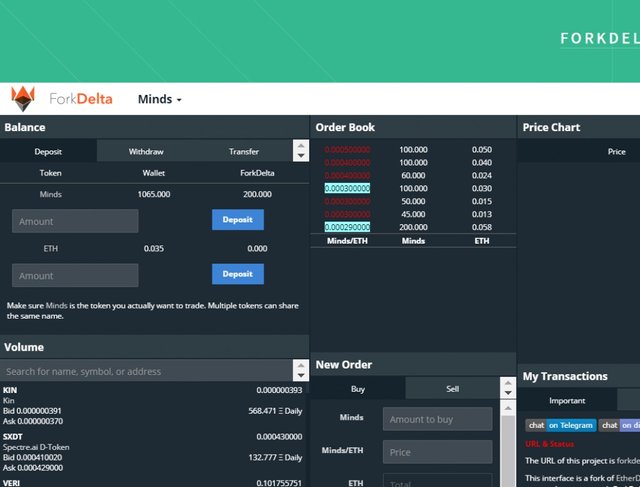Select the Buy tab in New Order
The height and width of the screenshot is (487, 640).
(x=358, y=389)
